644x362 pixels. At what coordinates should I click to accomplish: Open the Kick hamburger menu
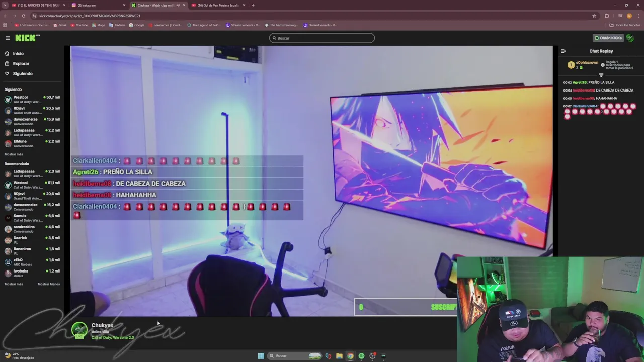[x=8, y=38]
